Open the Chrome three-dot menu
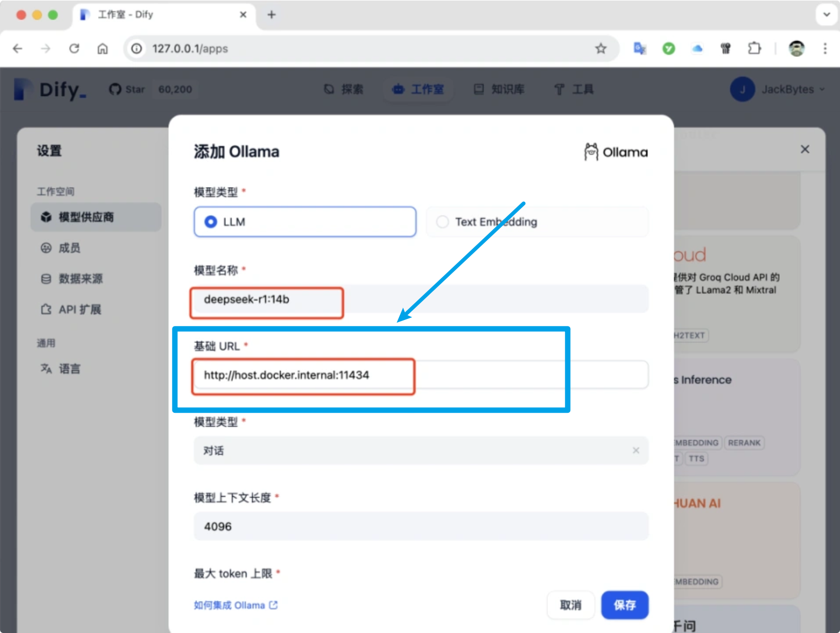This screenshot has width=840, height=633. pos(825,49)
